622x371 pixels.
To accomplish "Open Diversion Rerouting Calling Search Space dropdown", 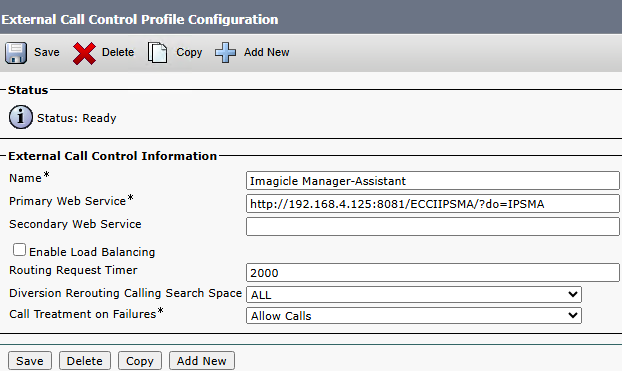I will pos(414,294).
